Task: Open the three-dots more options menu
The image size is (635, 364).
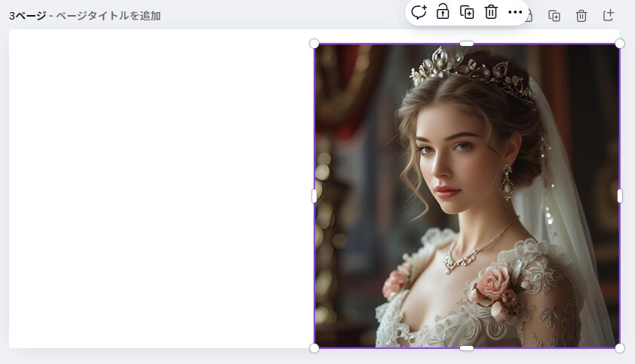Action: [515, 12]
